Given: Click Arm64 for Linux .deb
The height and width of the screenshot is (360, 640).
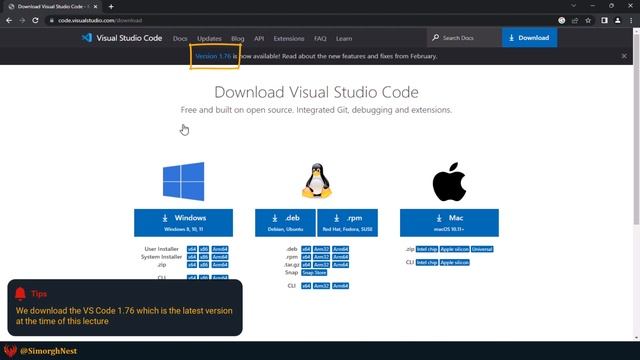Looking at the screenshot, I should tap(340, 249).
